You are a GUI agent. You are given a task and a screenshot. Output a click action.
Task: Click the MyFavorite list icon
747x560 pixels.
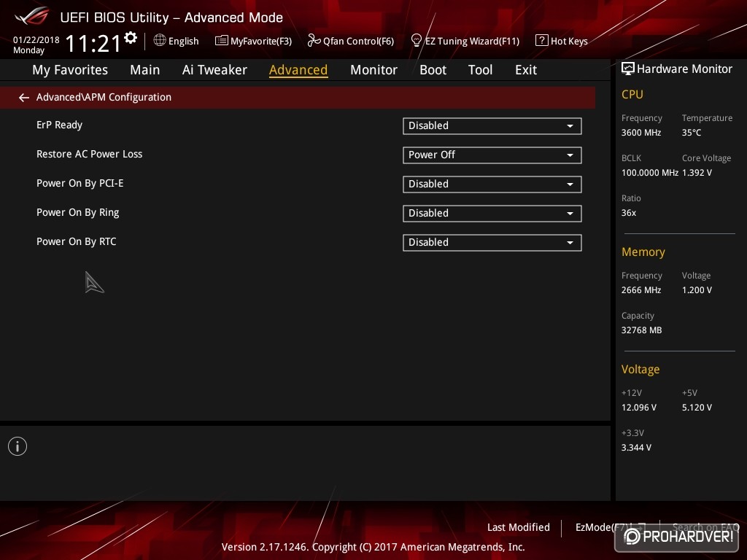pyautogui.click(x=222, y=41)
